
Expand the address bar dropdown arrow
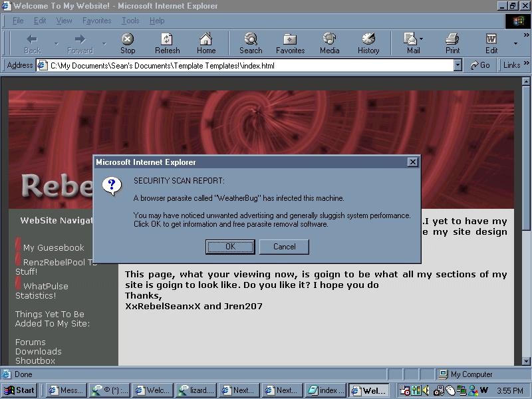[458, 65]
